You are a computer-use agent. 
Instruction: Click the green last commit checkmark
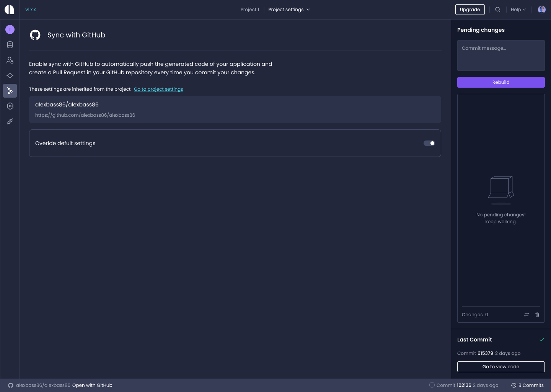click(542, 340)
